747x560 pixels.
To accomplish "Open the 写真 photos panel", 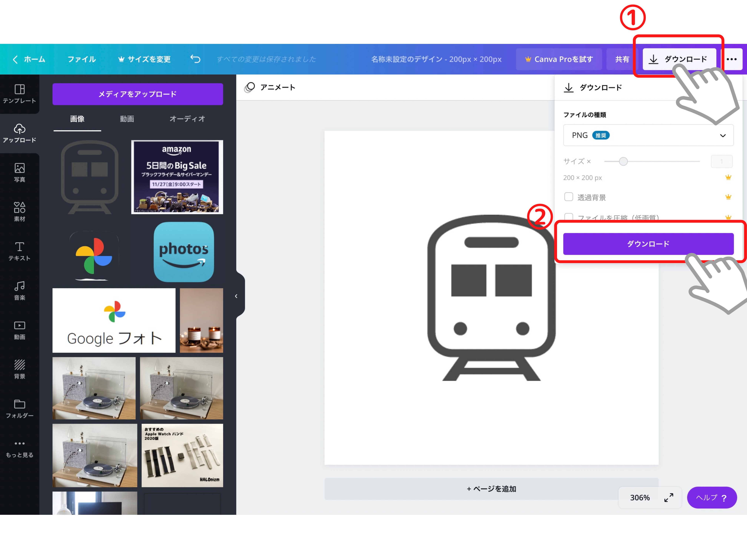I will point(20,172).
